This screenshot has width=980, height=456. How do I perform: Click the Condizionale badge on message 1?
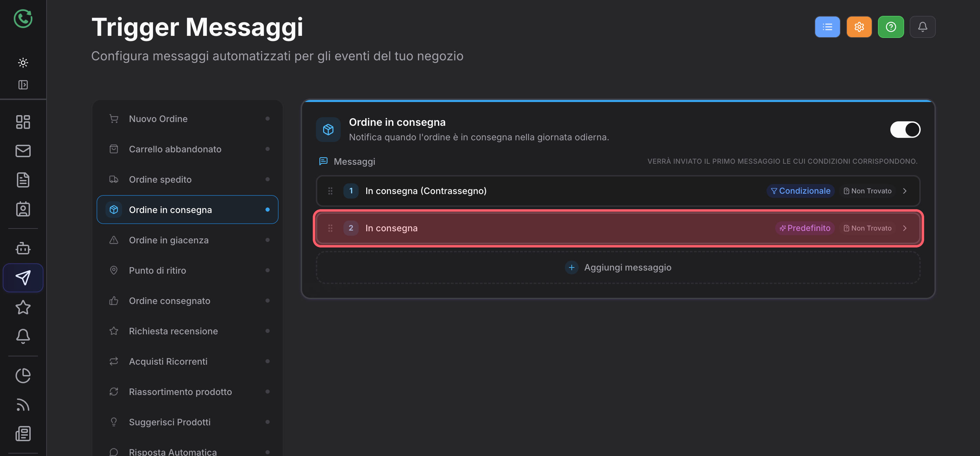[800, 191]
